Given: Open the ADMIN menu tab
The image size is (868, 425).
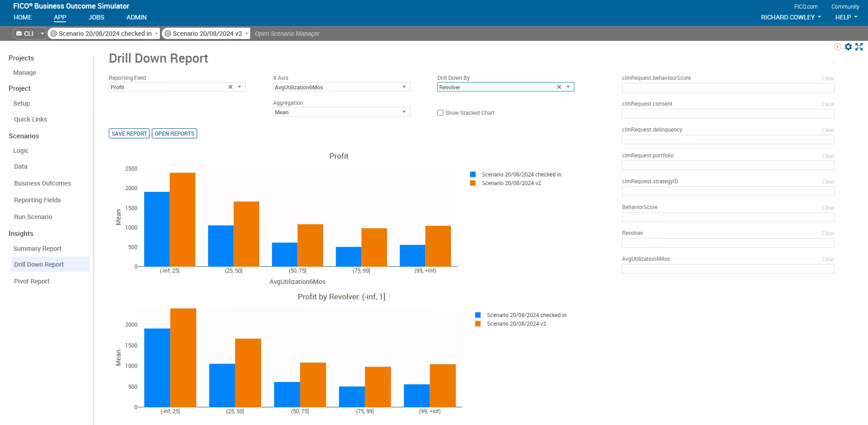Looking at the screenshot, I should [136, 17].
